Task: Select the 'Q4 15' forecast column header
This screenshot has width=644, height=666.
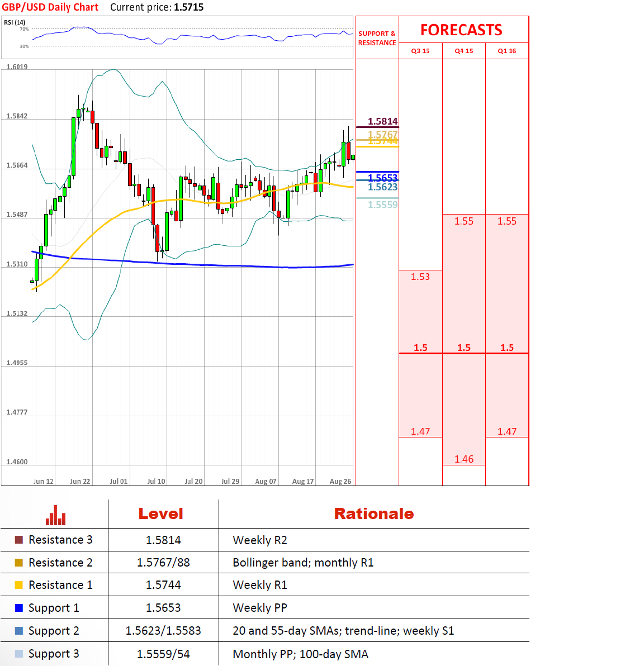Action: tap(464, 51)
